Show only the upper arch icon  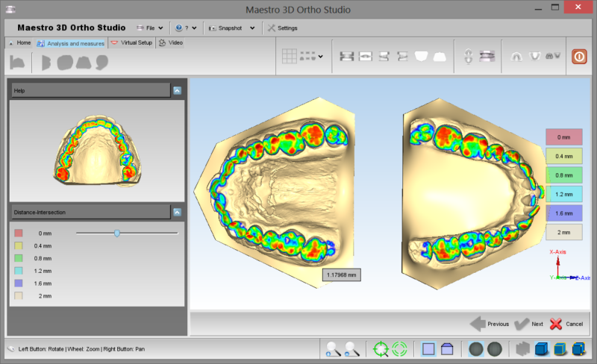point(516,57)
